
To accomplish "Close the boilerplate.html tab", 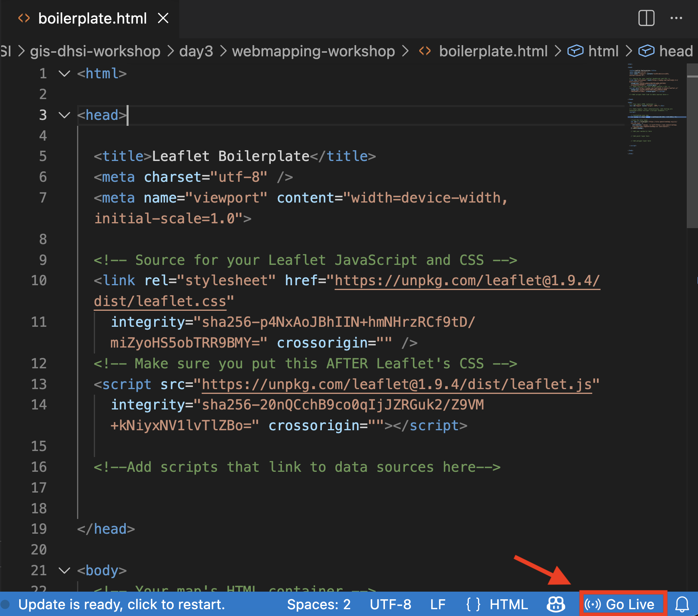I will coord(163,18).
